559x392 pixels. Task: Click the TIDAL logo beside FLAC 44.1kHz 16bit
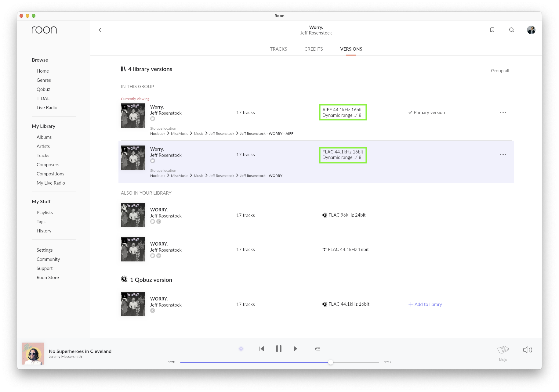325,249
